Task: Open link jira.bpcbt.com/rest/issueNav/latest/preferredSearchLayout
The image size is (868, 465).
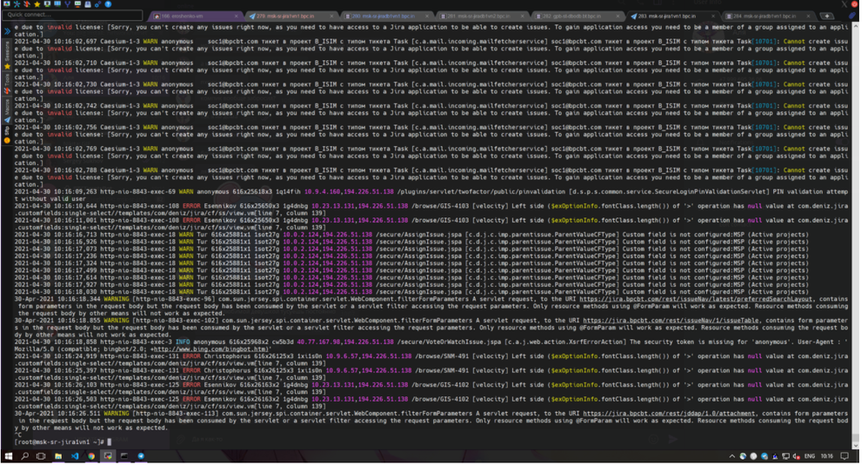Action: 696,299
